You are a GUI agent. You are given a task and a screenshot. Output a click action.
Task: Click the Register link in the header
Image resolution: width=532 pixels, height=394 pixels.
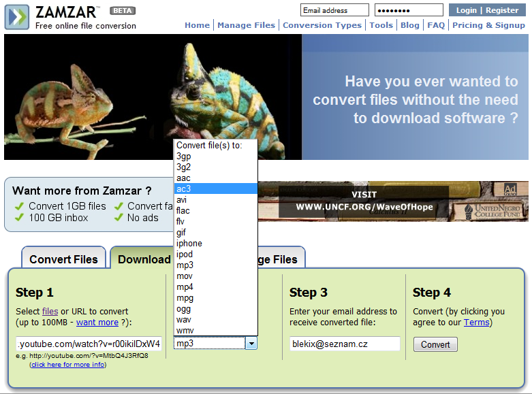click(502, 10)
